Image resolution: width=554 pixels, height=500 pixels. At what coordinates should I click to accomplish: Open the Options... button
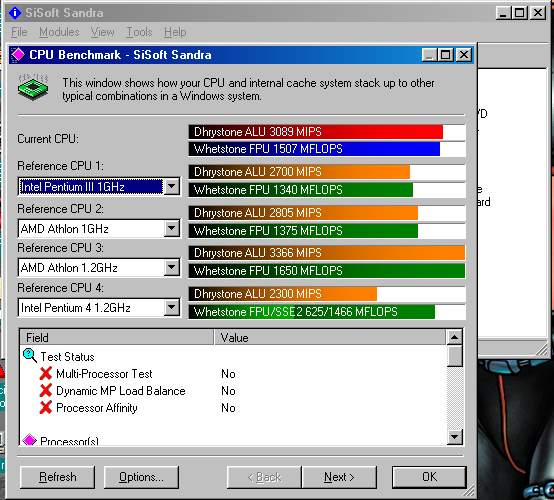pos(141,477)
